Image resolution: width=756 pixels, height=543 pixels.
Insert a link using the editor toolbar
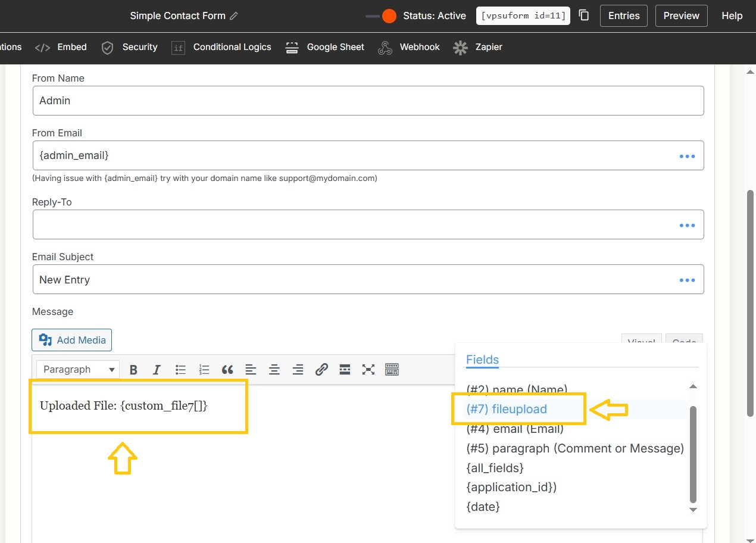[x=321, y=369]
